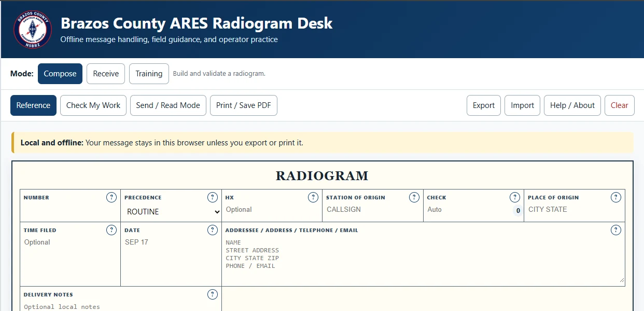Focus the Check Auto field
644x311 pixels.
point(468,210)
